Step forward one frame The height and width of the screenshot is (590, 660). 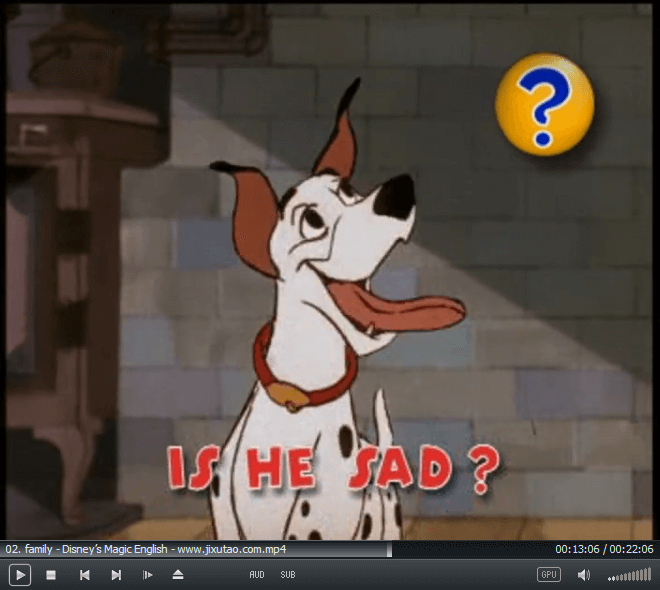tap(147, 575)
